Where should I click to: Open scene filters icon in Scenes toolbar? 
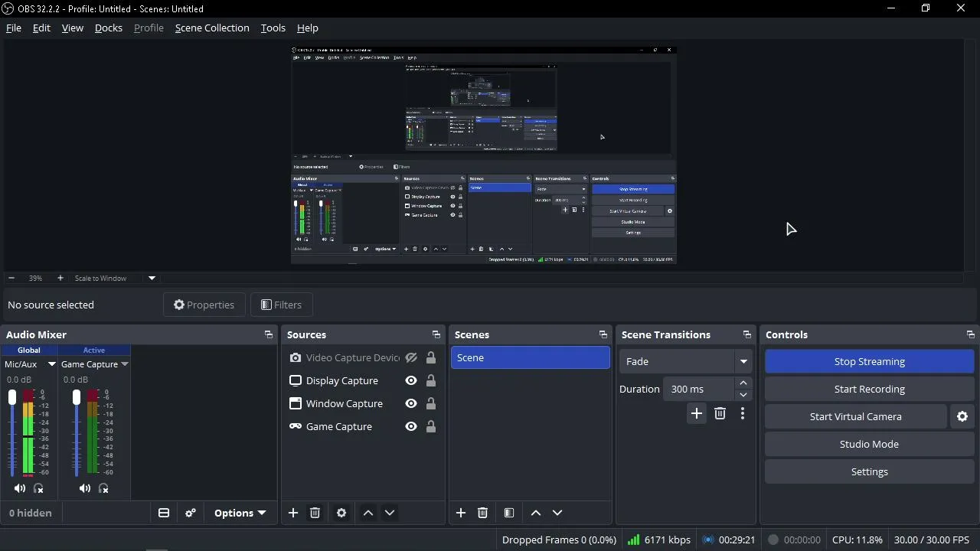[x=509, y=513]
